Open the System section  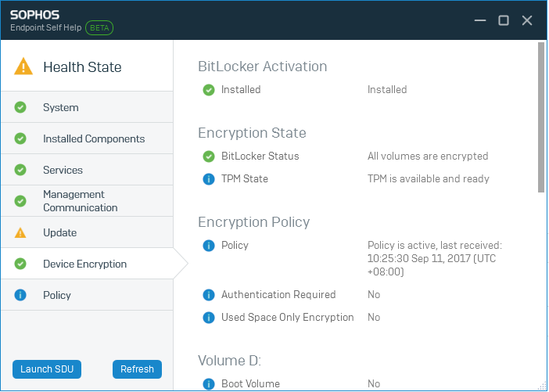pyautogui.click(x=87, y=107)
